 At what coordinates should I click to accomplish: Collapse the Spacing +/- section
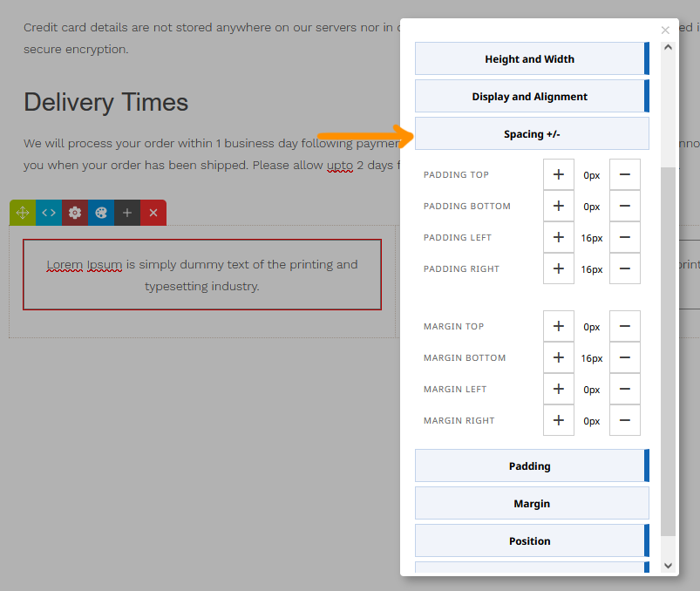pyautogui.click(x=532, y=134)
